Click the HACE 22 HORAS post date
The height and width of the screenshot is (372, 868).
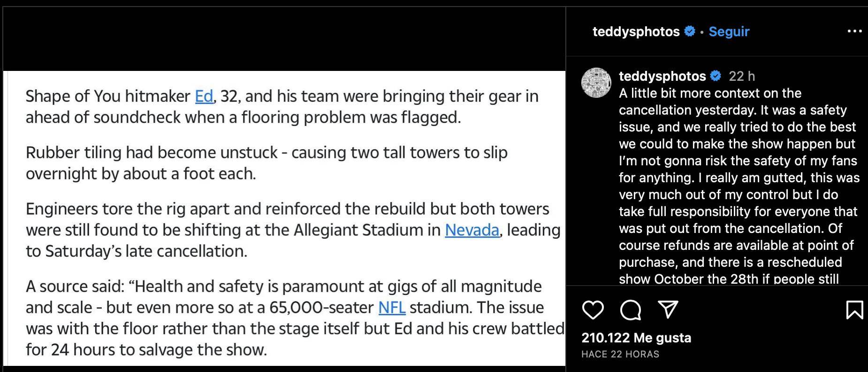620,354
